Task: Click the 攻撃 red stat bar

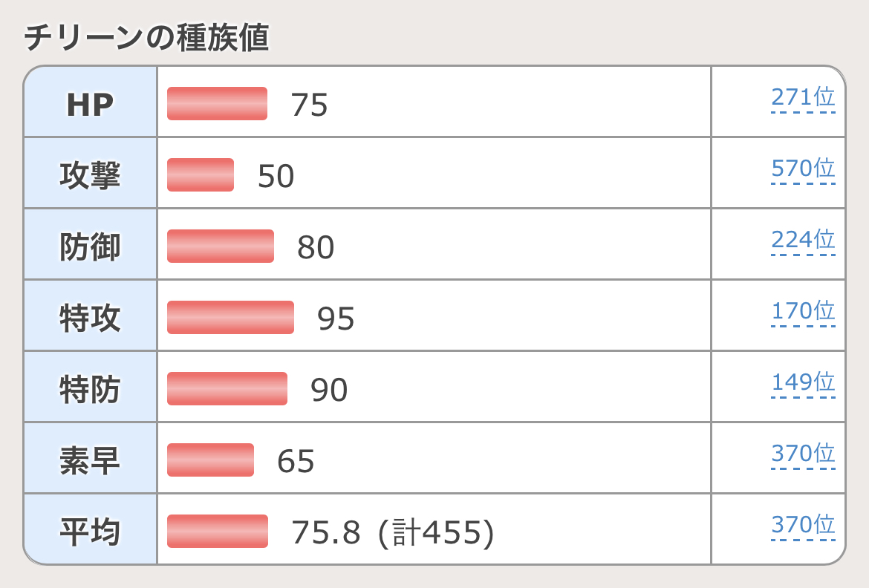Action: pyautogui.click(x=201, y=174)
